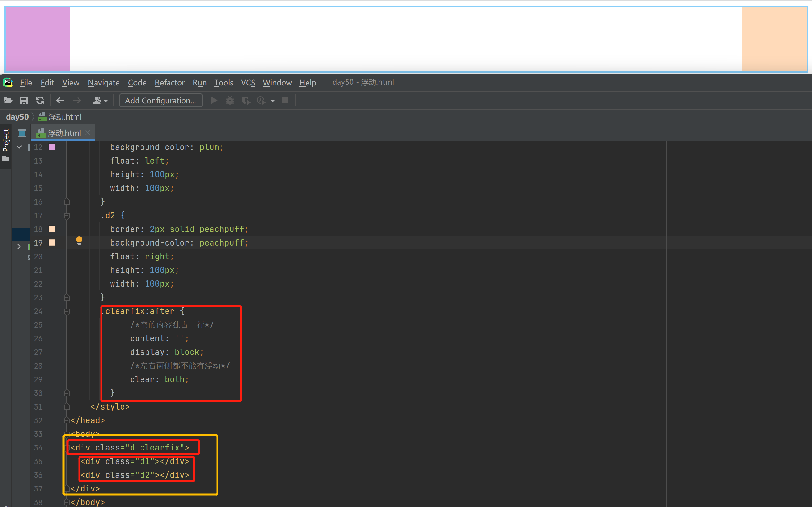The height and width of the screenshot is (507, 812).
Task: Click the peachpuff color swatch on line 19
Action: pyautogui.click(x=52, y=242)
